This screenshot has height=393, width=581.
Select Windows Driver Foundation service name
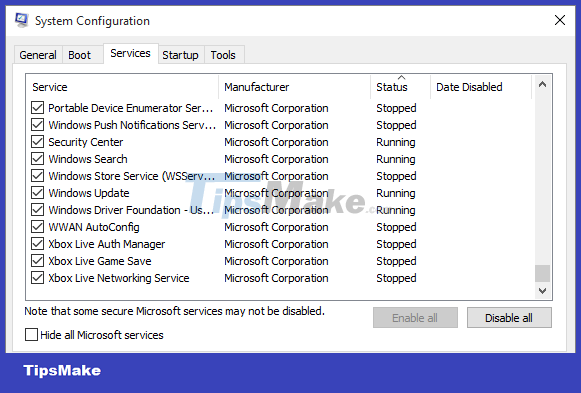(131, 210)
